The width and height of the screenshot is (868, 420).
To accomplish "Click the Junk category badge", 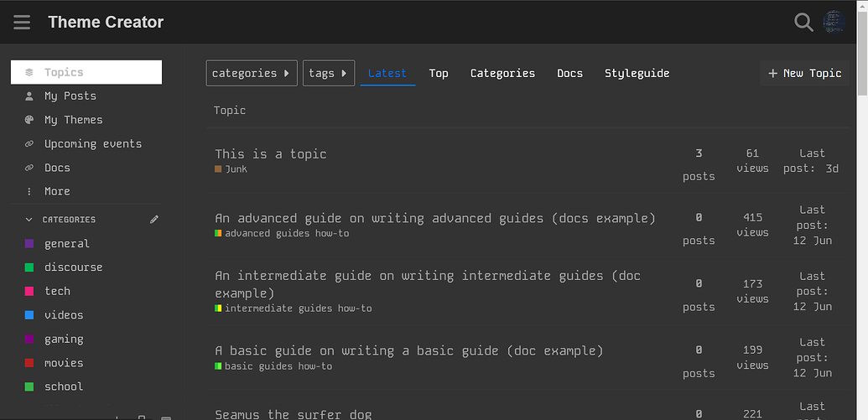I will point(235,169).
